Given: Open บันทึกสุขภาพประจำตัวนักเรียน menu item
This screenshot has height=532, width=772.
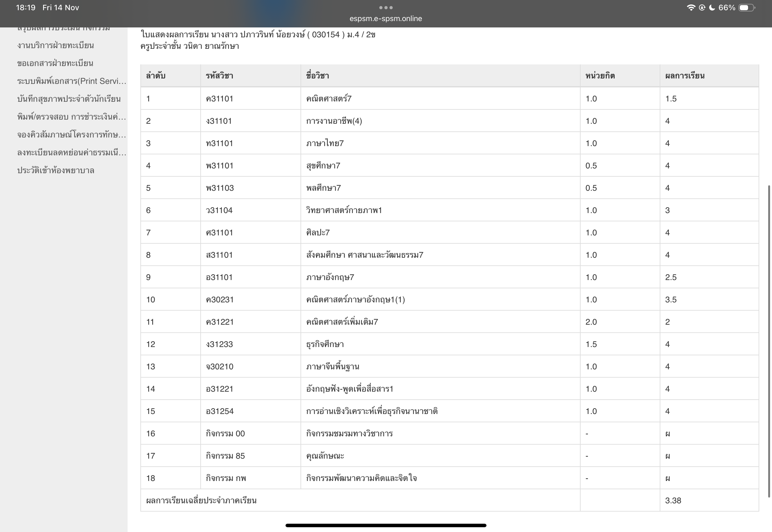Looking at the screenshot, I should [x=69, y=99].
